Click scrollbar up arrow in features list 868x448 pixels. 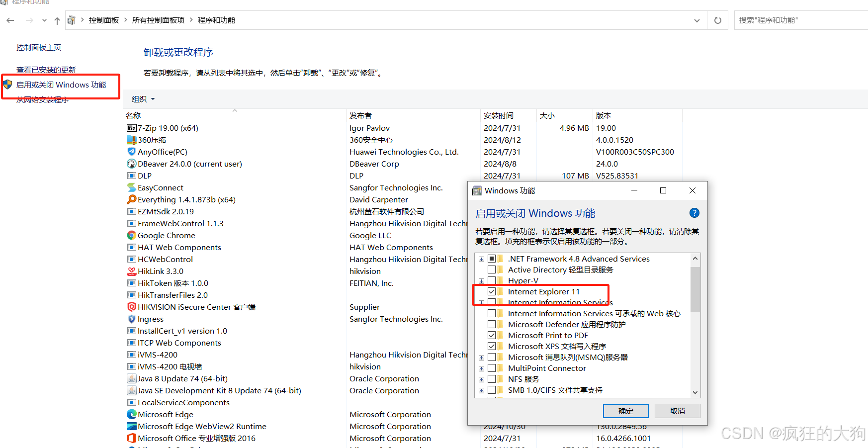695,259
